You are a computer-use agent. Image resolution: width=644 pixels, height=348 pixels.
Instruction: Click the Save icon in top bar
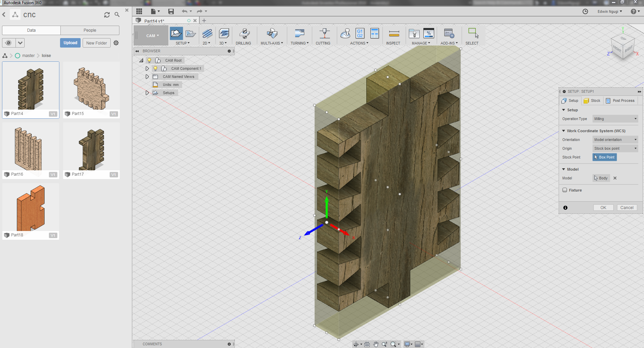pos(171,11)
